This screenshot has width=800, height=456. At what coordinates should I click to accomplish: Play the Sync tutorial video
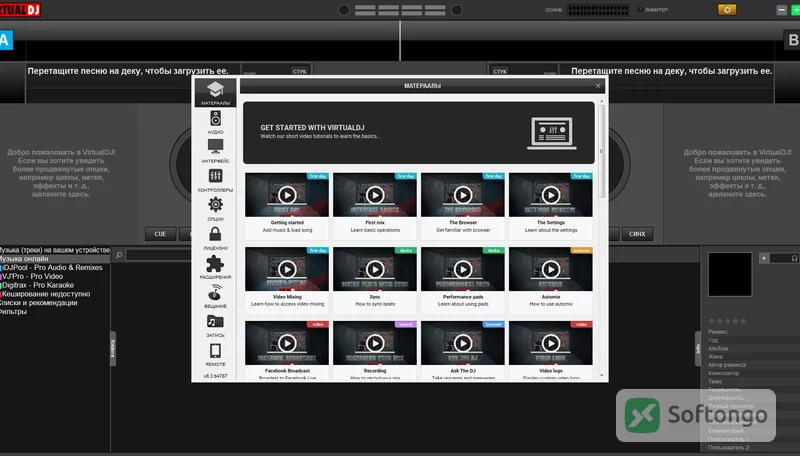click(x=374, y=269)
